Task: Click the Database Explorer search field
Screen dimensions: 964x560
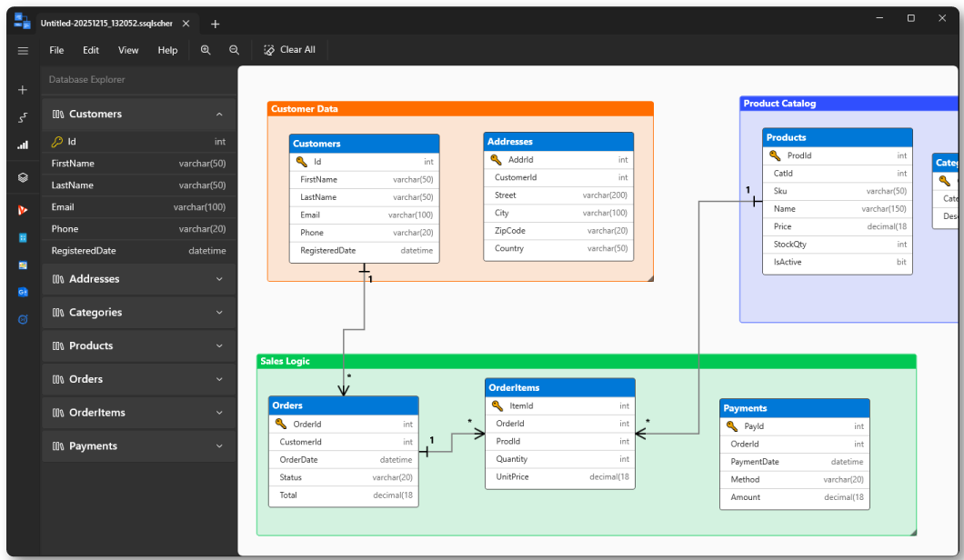Action: pos(138,80)
